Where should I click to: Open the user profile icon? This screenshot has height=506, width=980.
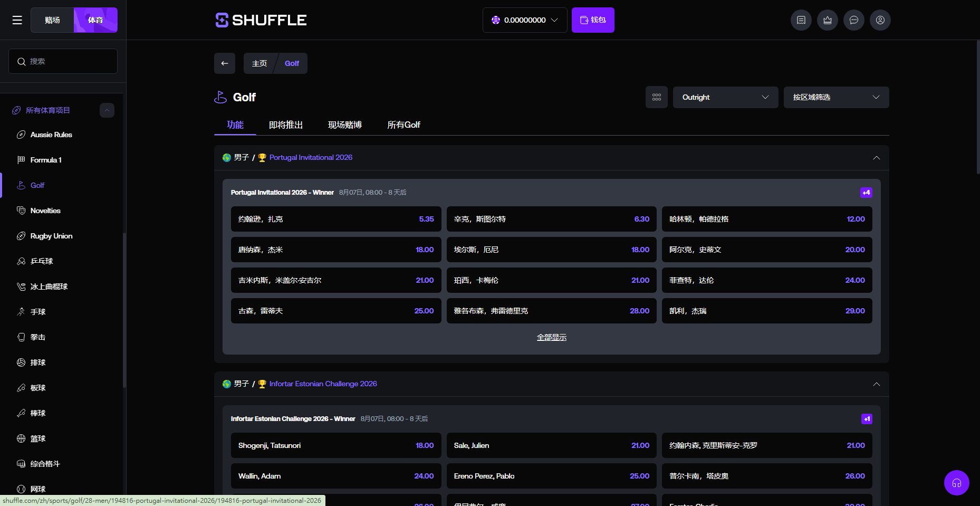[x=880, y=20]
